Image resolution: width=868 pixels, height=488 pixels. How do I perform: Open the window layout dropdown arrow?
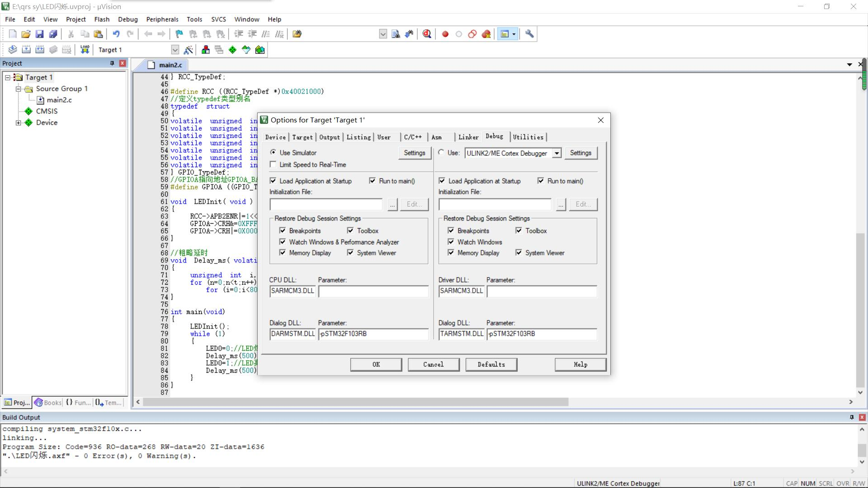[514, 34]
